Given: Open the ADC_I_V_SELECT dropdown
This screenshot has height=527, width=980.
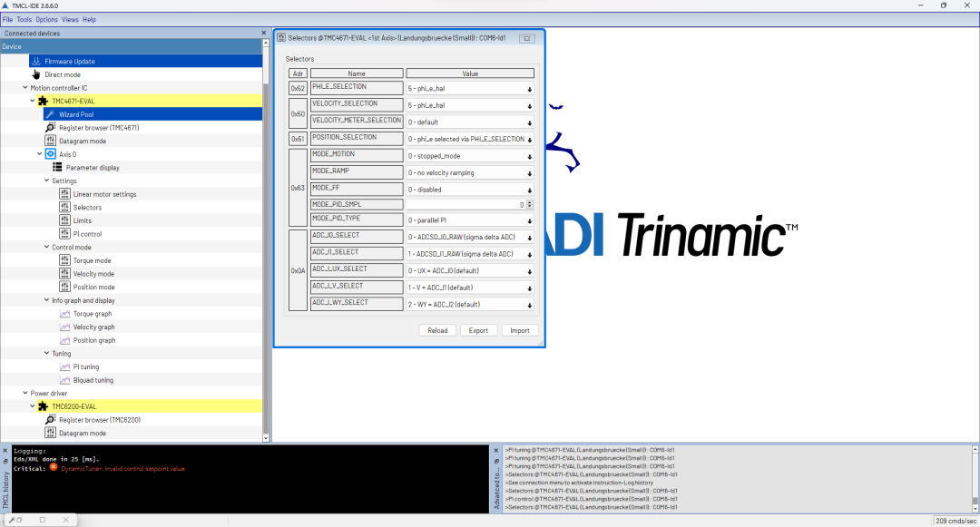Looking at the screenshot, I should (x=470, y=288).
